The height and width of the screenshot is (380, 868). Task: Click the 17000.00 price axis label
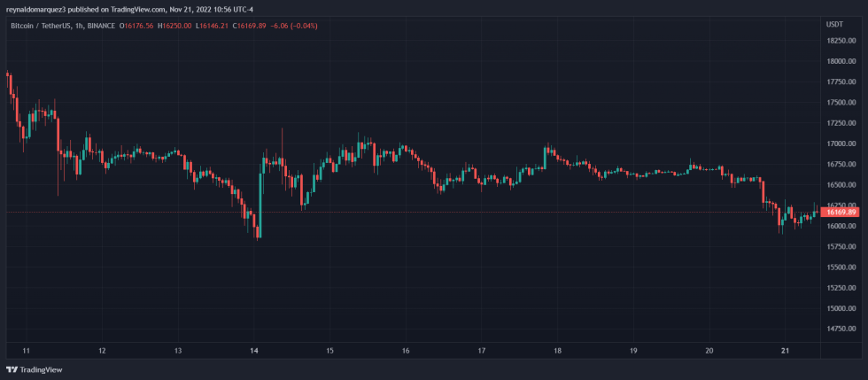pyautogui.click(x=841, y=143)
